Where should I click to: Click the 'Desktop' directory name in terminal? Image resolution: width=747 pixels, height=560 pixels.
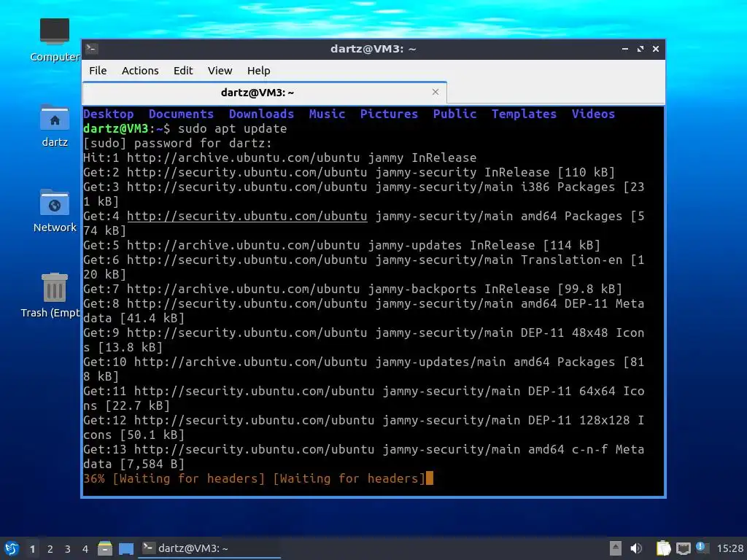[x=109, y=114]
